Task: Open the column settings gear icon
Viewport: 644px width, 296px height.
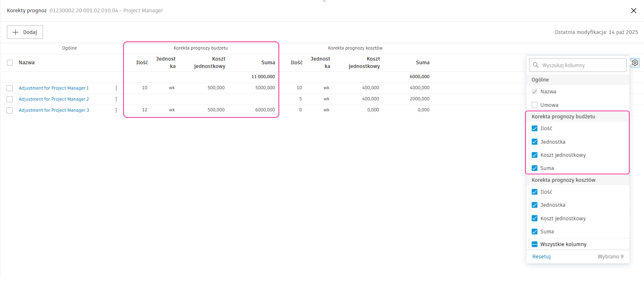Action: [635, 63]
